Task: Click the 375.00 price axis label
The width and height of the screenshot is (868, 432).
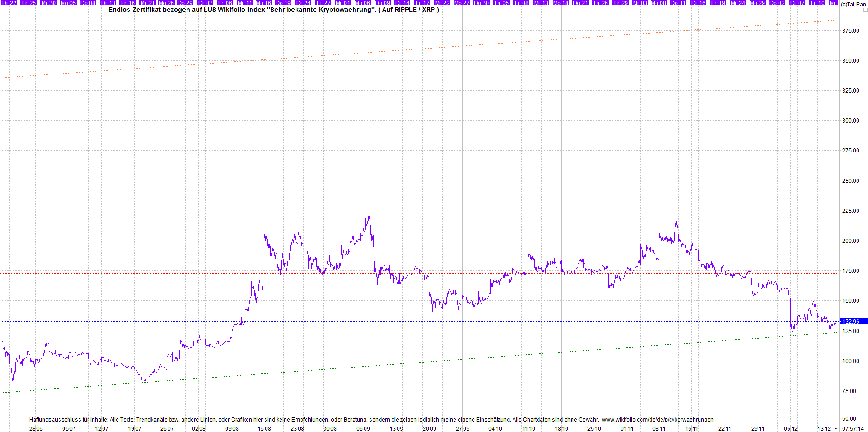Action: pyautogui.click(x=850, y=31)
